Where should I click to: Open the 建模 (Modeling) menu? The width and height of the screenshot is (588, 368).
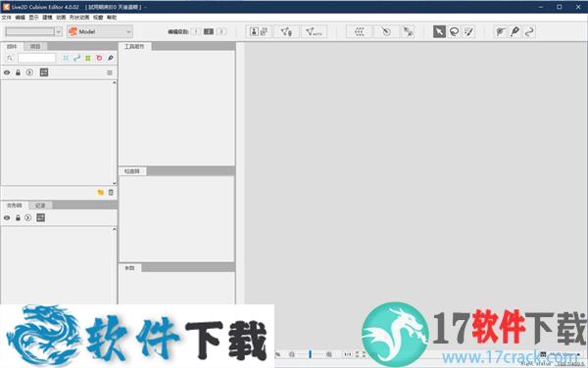47,18
